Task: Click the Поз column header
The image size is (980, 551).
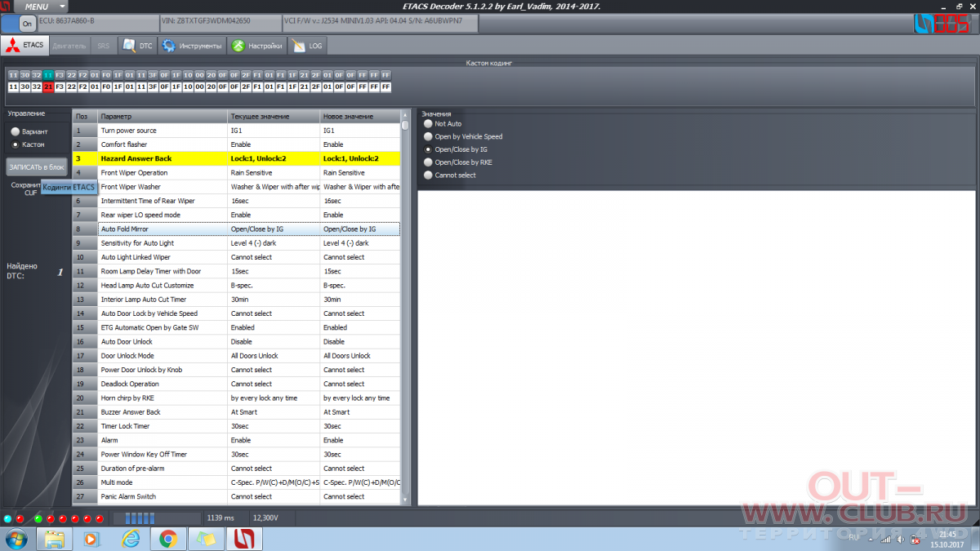Action: (x=85, y=117)
